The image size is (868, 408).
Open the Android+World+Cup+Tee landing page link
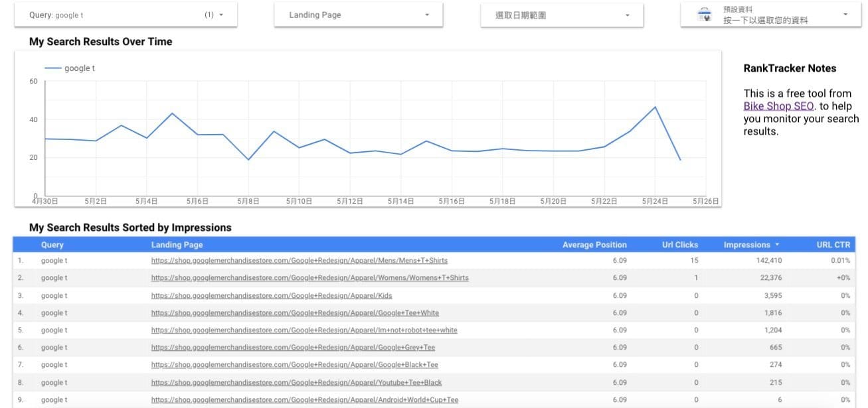coord(304,399)
